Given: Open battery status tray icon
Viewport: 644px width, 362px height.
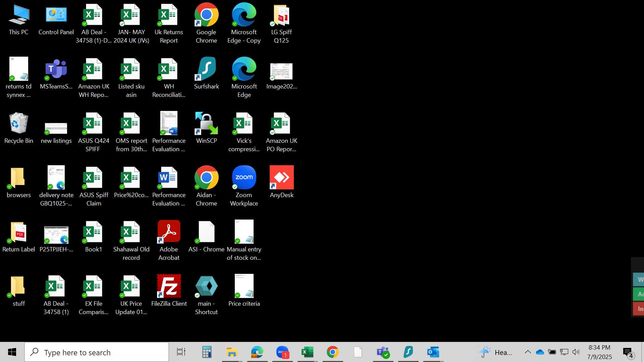Looking at the screenshot, I should pos(552,352).
